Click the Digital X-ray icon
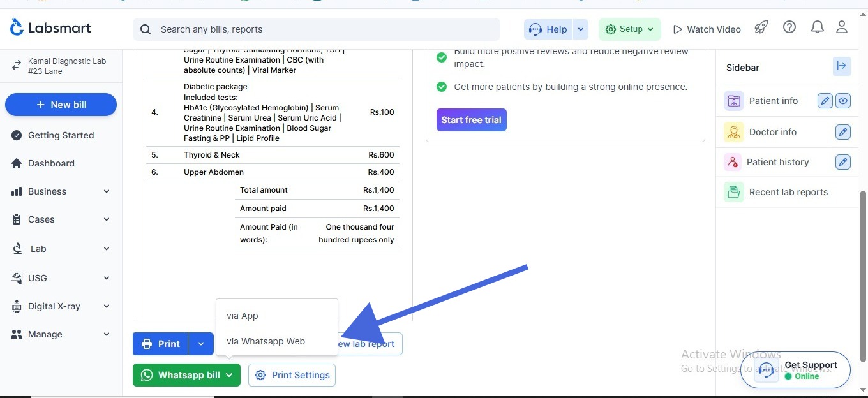 point(17,306)
